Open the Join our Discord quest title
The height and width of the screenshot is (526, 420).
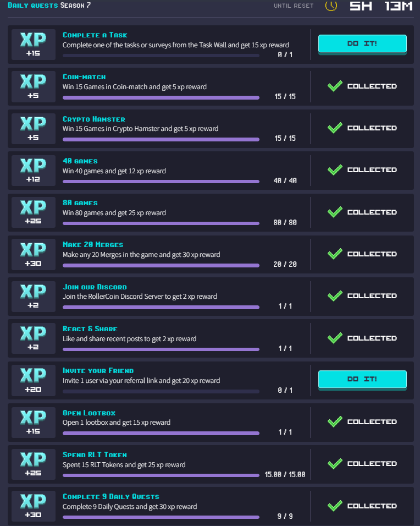[x=95, y=287]
